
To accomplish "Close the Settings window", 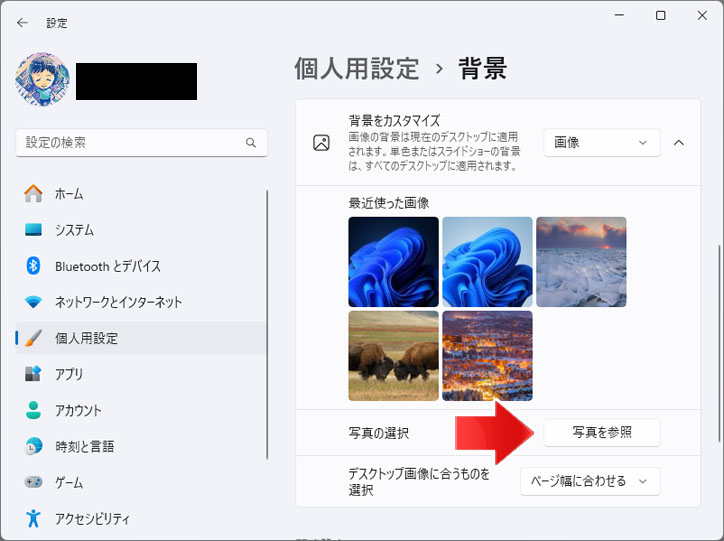I will point(702,16).
